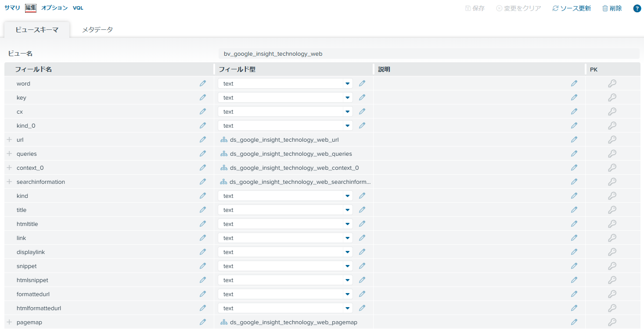
Task: Toggle the PK key icon for title
Action: (x=612, y=209)
